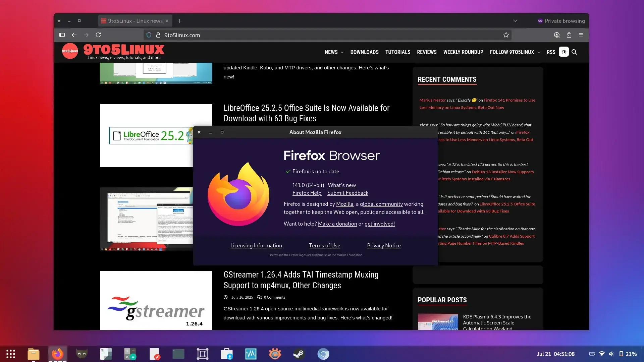Select the TUTORIALS menu item
Screen dimensions: 644x362
point(398,52)
